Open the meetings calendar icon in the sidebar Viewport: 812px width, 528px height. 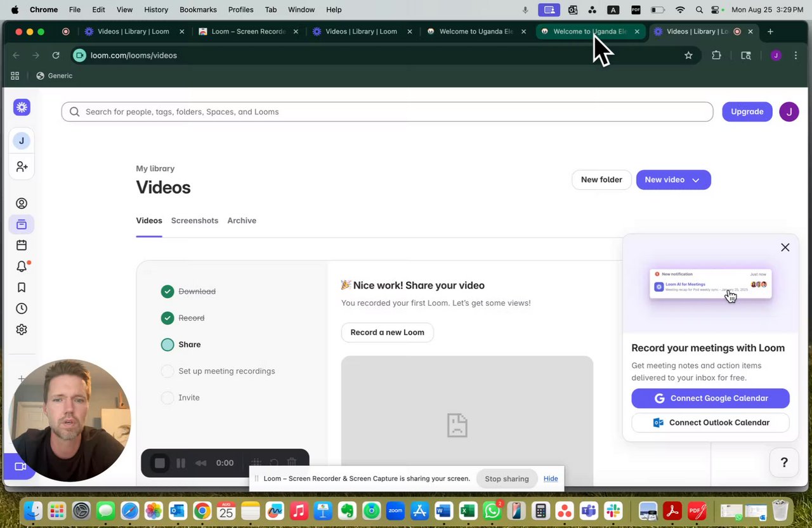pos(22,245)
